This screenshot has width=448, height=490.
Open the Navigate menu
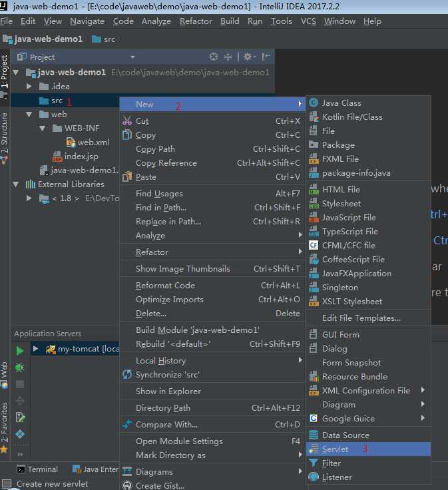coord(87,21)
